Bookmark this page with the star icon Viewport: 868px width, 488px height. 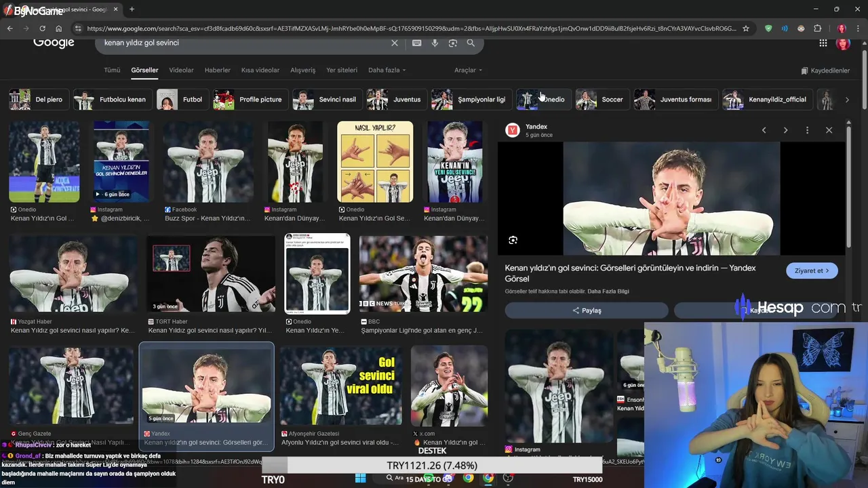tap(746, 28)
